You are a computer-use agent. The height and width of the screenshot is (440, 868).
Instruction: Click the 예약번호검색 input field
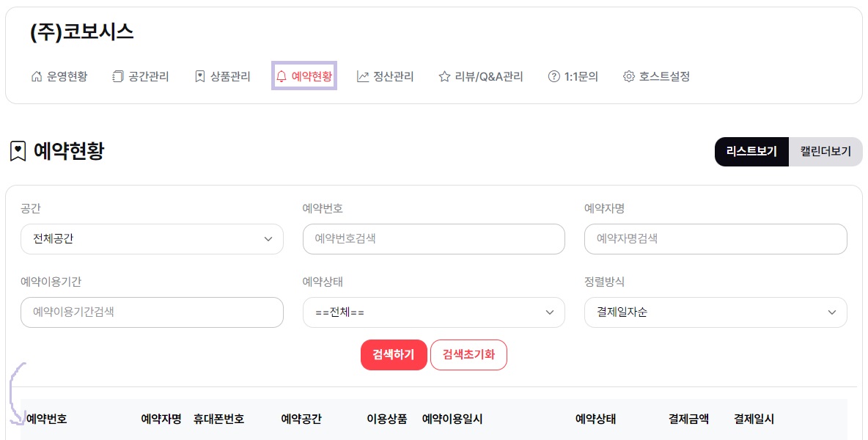[x=433, y=239]
